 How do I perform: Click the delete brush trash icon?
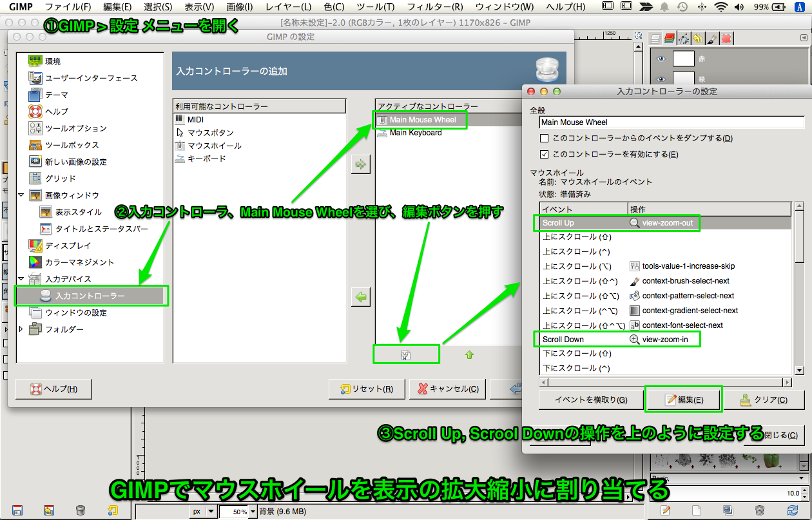760,510
